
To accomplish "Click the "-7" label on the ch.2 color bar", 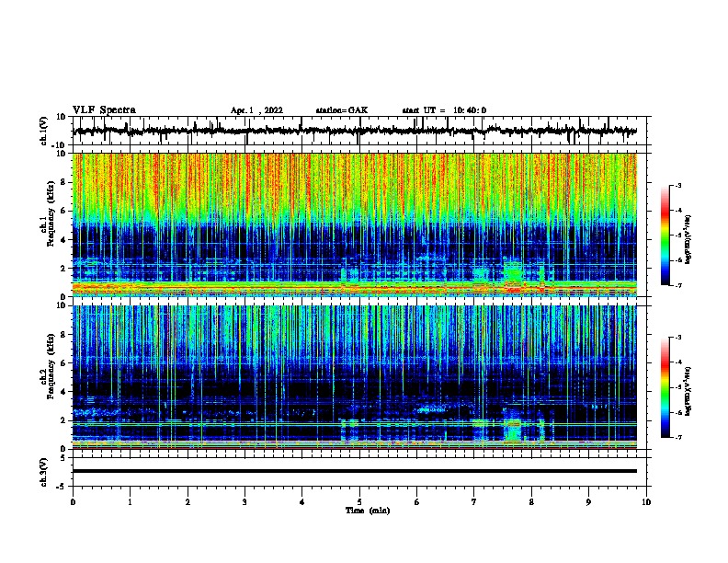I will pyautogui.click(x=678, y=437).
